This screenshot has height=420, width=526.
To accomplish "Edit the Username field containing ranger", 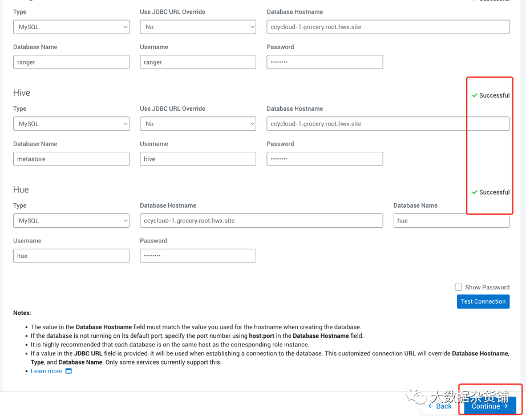I will pyautogui.click(x=198, y=62).
